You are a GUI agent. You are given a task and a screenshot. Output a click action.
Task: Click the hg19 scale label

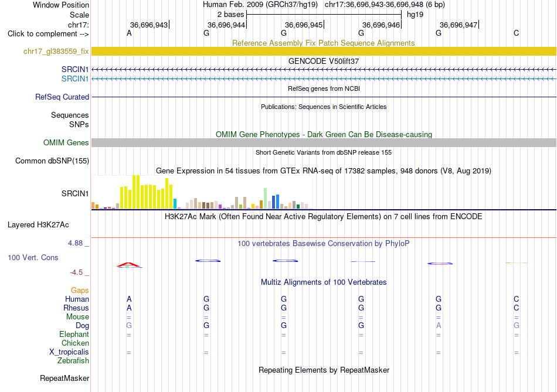coord(415,15)
